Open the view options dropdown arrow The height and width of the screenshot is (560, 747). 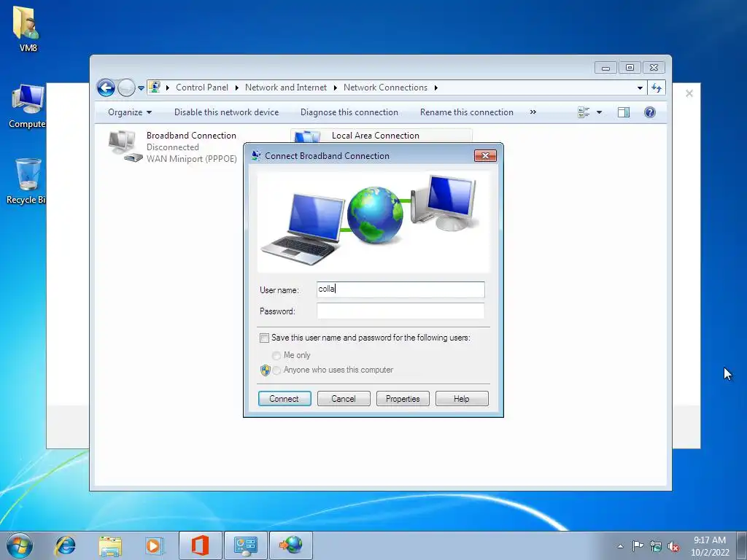click(600, 112)
